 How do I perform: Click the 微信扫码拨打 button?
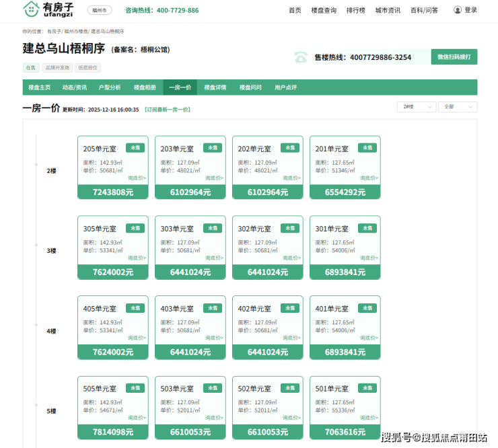pos(454,57)
